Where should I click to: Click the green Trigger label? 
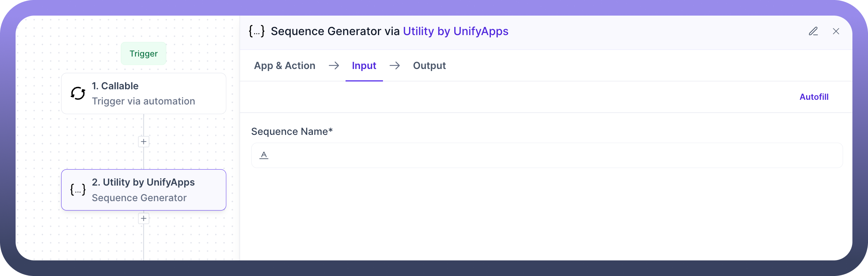(144, 53)
